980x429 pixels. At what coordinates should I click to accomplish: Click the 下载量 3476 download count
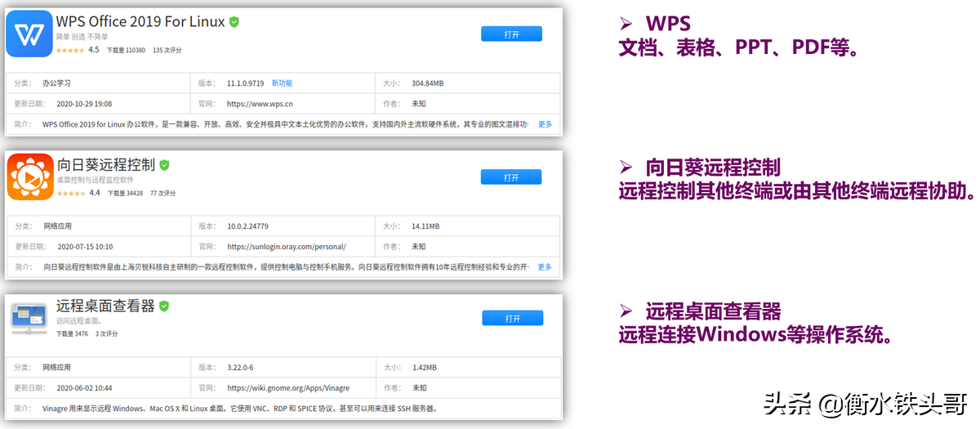click(72, 334)
